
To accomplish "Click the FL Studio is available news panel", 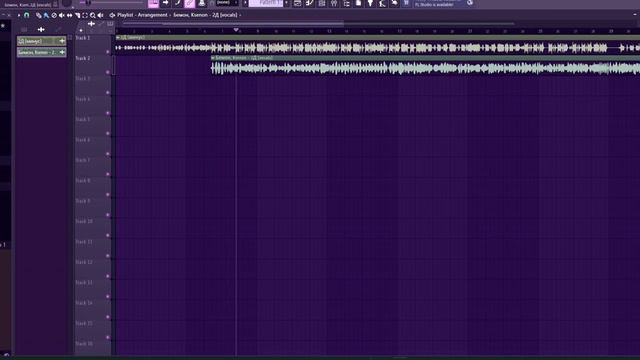I will (438, 4).
